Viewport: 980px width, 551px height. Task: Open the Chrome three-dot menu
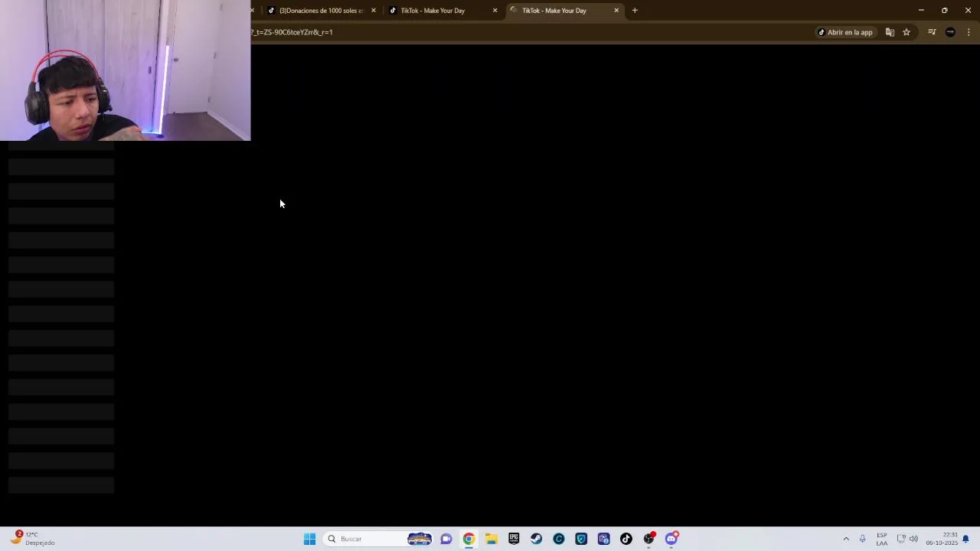coord(969,32)
